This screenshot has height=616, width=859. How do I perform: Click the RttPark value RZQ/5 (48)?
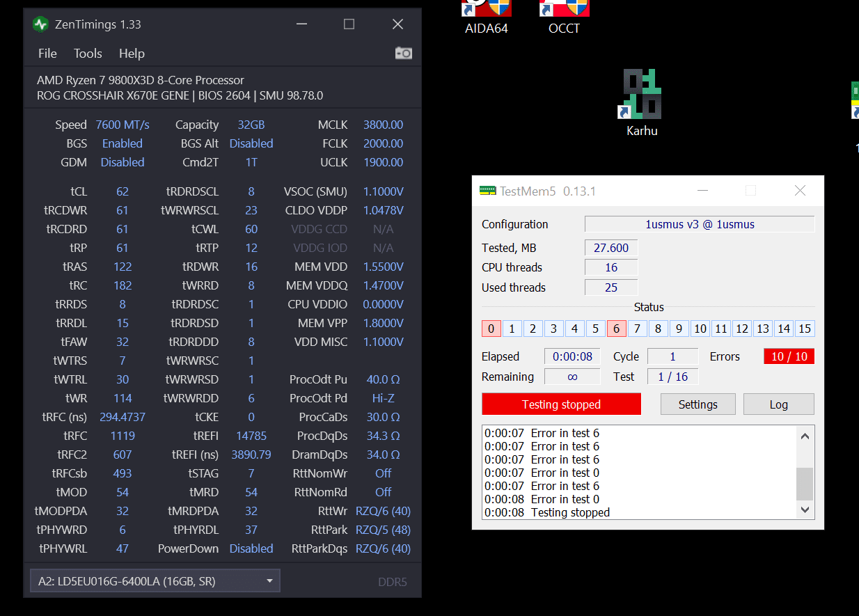coord(384,530)
